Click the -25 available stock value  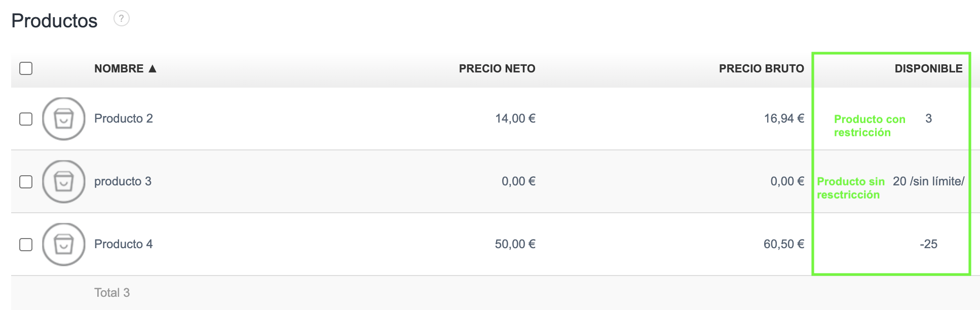[928, 244]
